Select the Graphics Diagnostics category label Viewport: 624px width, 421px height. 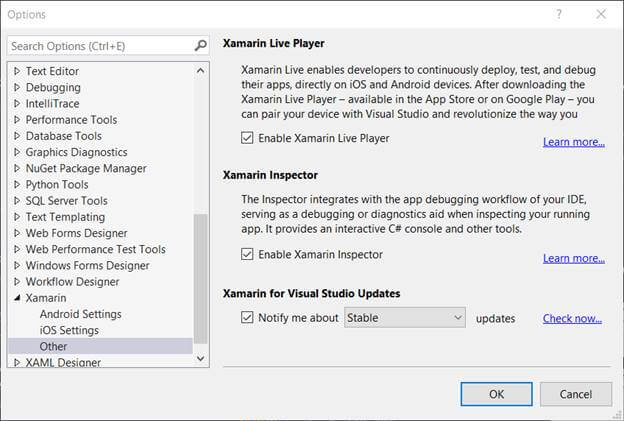[76, 152]
